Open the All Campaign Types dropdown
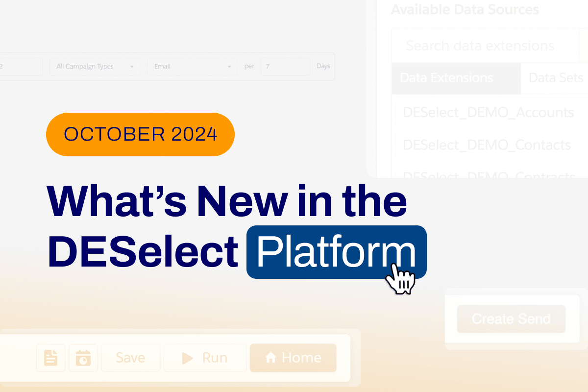588x392 pixels. click(x=95, y=66)
